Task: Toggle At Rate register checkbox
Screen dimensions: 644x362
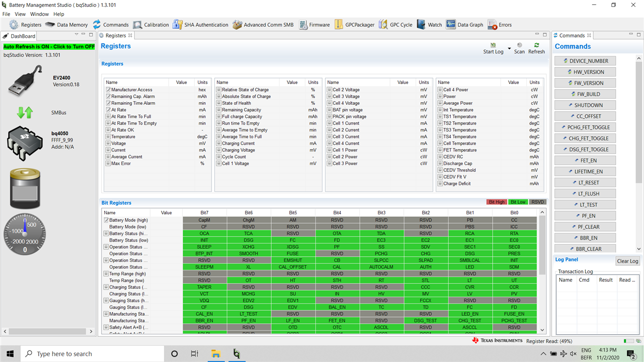Action: (108, 110)
